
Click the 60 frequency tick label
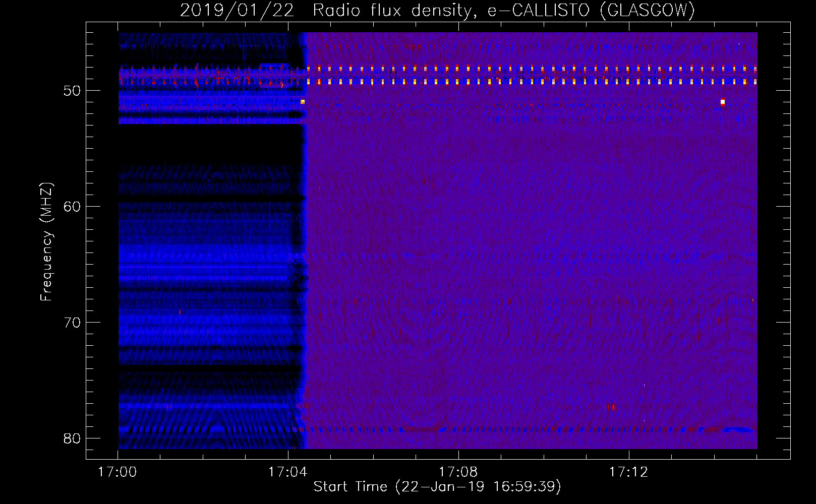click(x=72, y=207)
